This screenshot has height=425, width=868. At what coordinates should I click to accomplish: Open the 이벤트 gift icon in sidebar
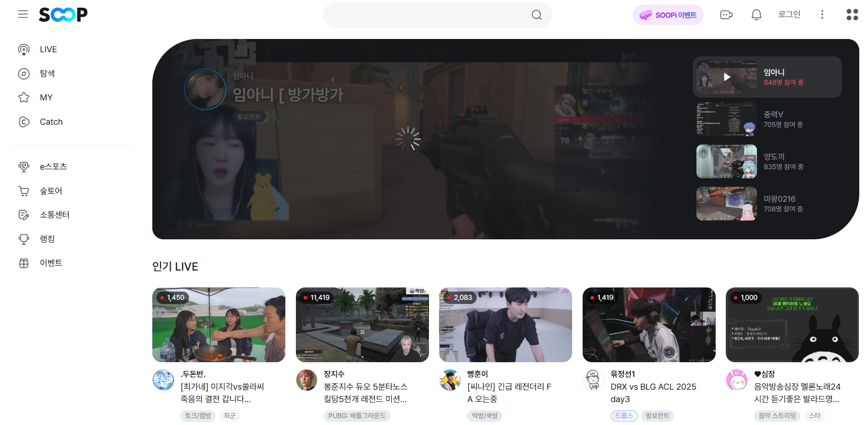(x=24, y=263)
